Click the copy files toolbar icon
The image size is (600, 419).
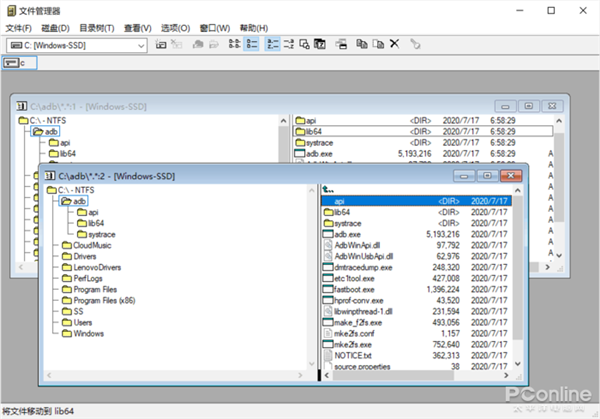tap(361, 44)
